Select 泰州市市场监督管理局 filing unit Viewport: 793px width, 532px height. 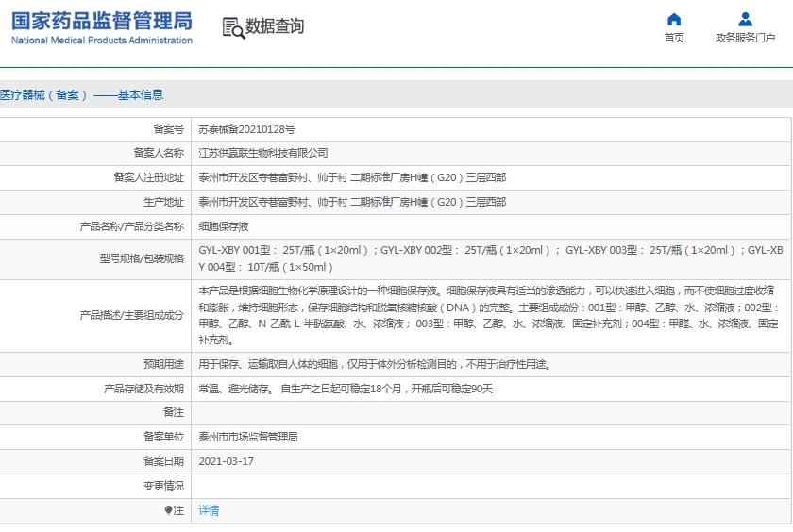pos(247,437)
